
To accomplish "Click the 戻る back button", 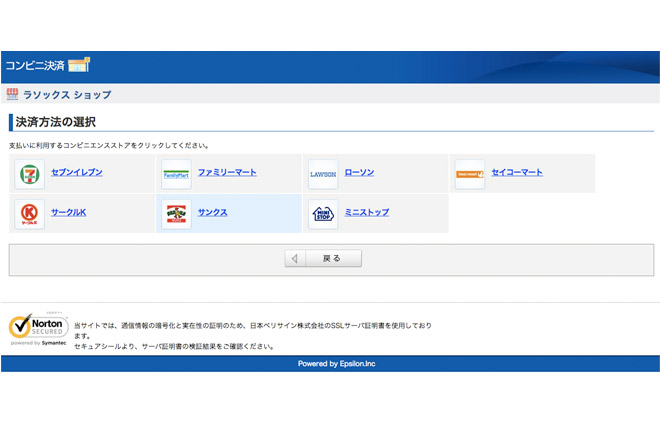I will point(323,258).
